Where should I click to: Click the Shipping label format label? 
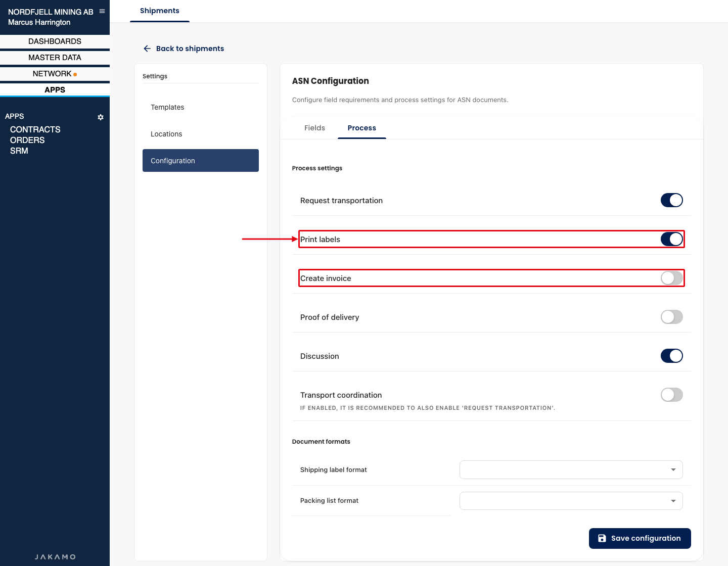(334, 469)
